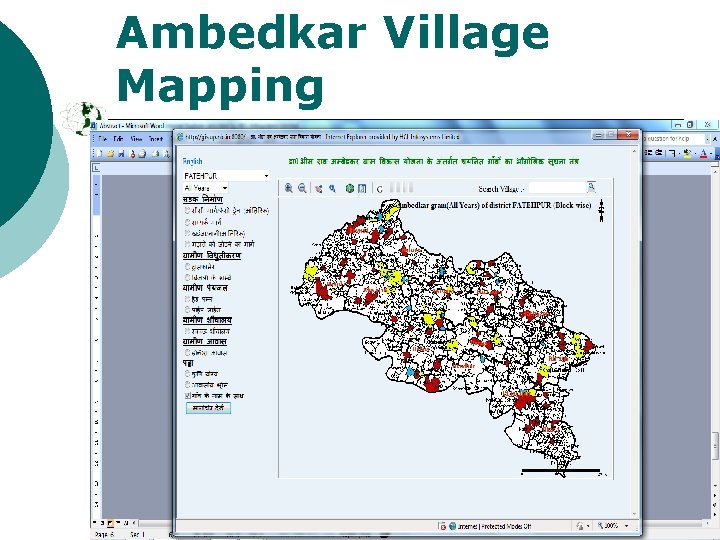Click the ग्रामीण आवास section heading

205,342
